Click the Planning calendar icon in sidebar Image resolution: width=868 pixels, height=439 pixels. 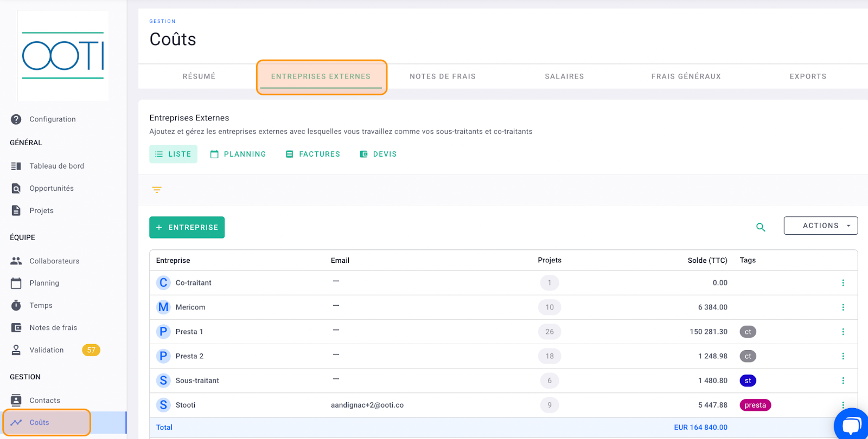pyautogui.click(x=16, y=283)
